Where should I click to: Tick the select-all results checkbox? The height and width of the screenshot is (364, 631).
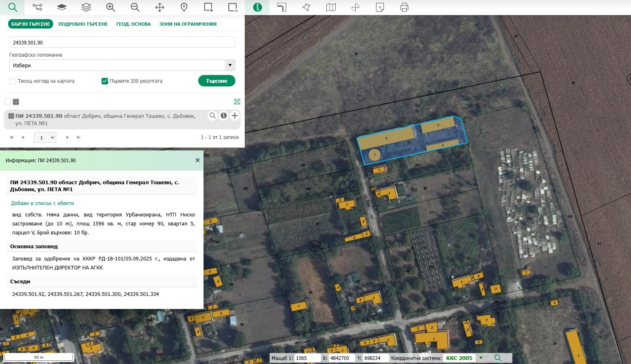click(7, 101)
